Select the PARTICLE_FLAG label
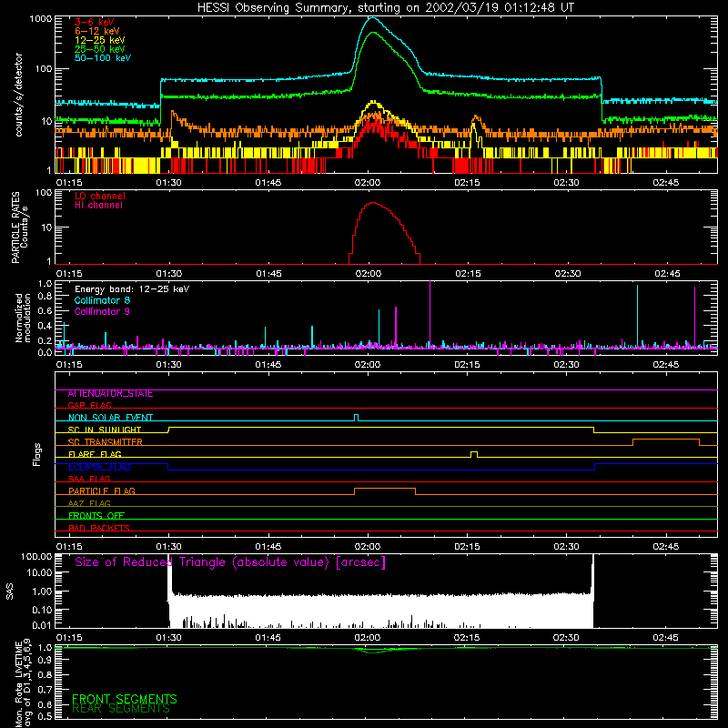This screenshot has width=728, height=728. click(x=102, y=491)
